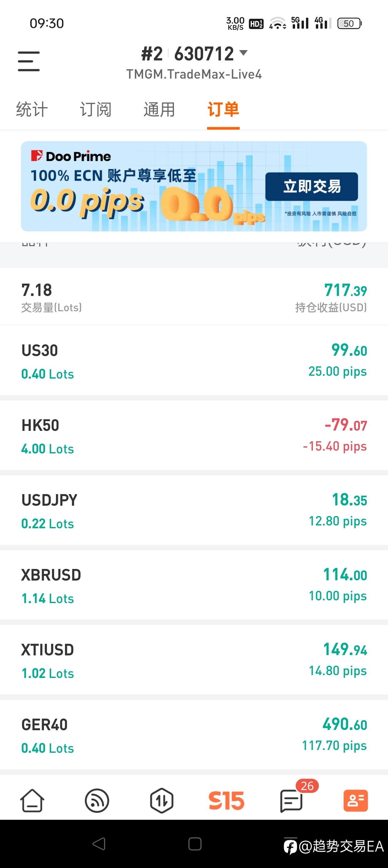Open the signal feed icon
The image size is (388, 868).
pos(97,801)
